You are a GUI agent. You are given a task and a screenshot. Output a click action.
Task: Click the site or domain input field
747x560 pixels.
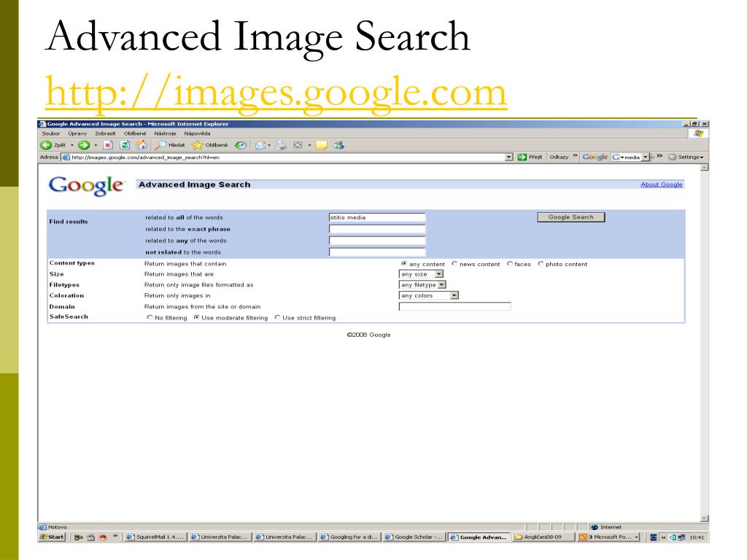pyautogui.click(x=454, y=306)
